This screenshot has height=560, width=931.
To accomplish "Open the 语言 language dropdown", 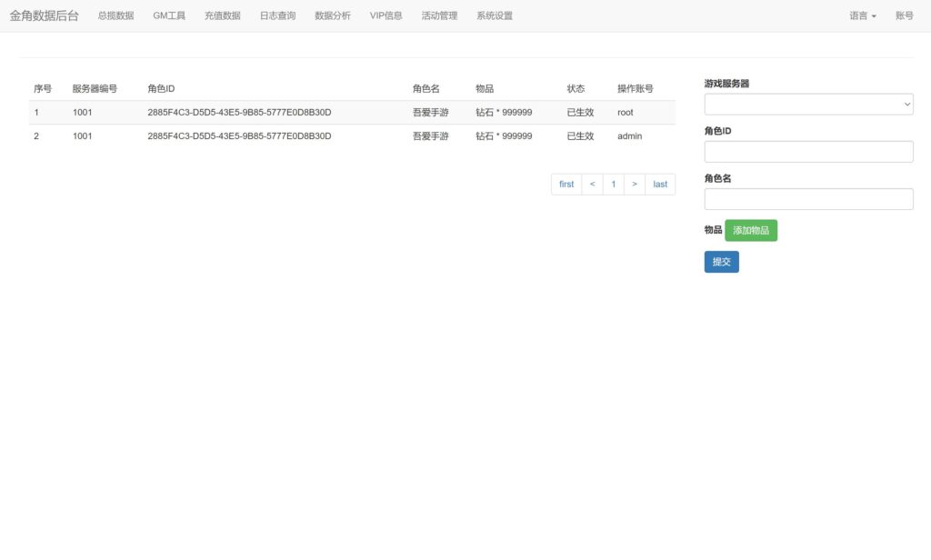I will coord(861,15).
